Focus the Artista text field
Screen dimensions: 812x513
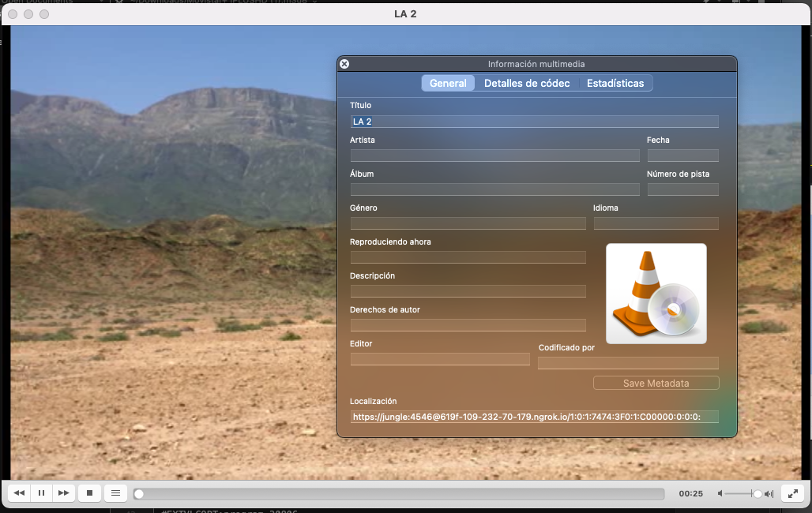point(494,155)
